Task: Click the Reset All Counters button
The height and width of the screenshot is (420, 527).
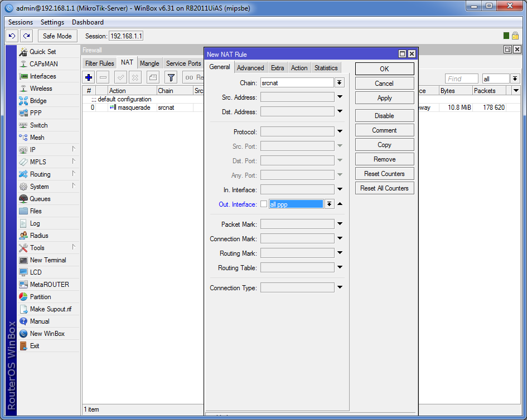Action: click(x=384, y=188)
